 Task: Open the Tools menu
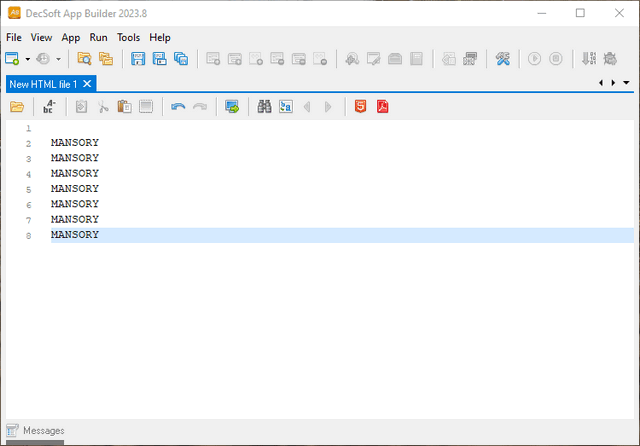pyautogui.click(x=128, y=37)
